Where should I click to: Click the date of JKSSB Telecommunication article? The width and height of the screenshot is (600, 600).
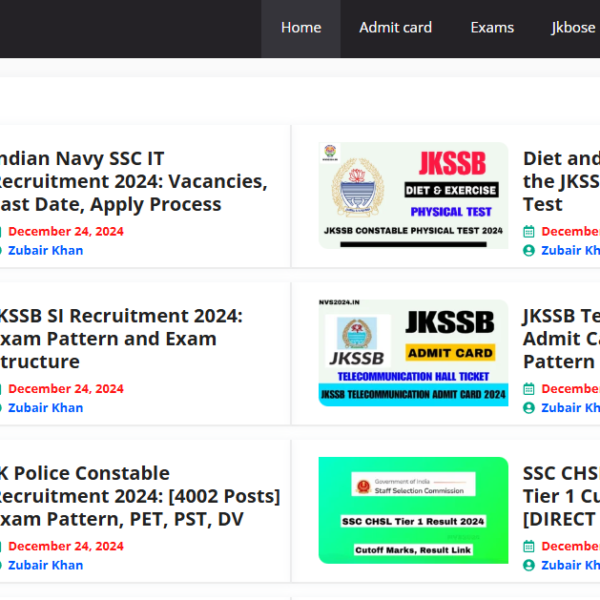coord(571,389)
